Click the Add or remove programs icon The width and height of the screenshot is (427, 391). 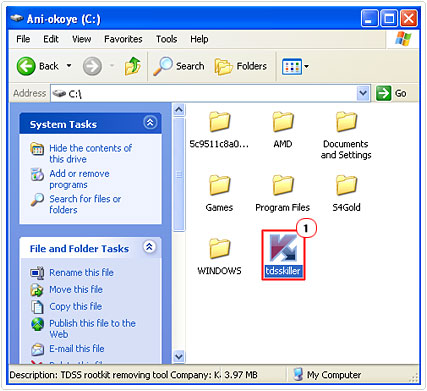click(x=37, y=174)
